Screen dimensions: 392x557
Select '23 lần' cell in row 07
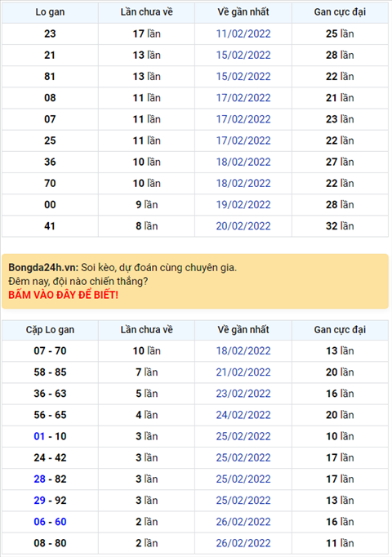click(x=340, y=119)
